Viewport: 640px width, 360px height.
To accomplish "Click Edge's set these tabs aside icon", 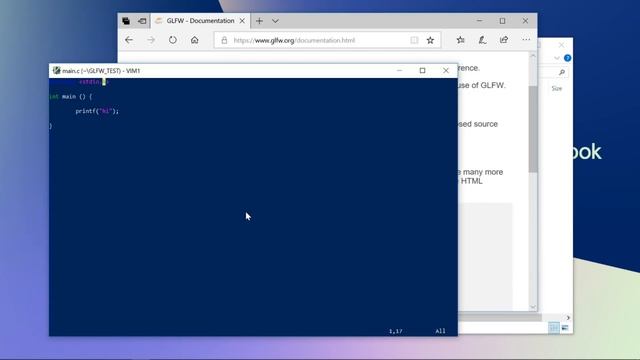I will click(x=142, y=21).
